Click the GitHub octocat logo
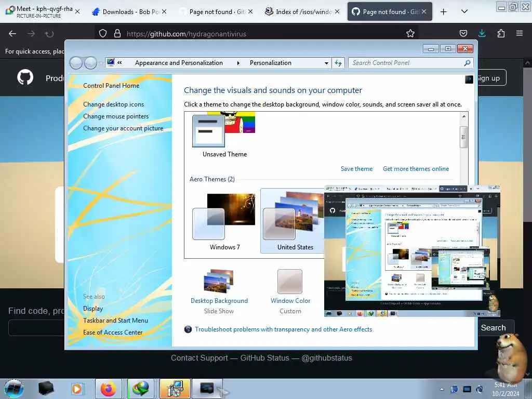The height and width of the screenshot is (399, 532). point(25,78)
